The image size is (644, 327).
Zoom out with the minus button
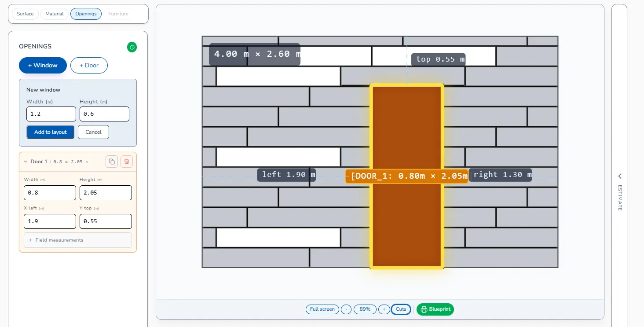(346, 309)
